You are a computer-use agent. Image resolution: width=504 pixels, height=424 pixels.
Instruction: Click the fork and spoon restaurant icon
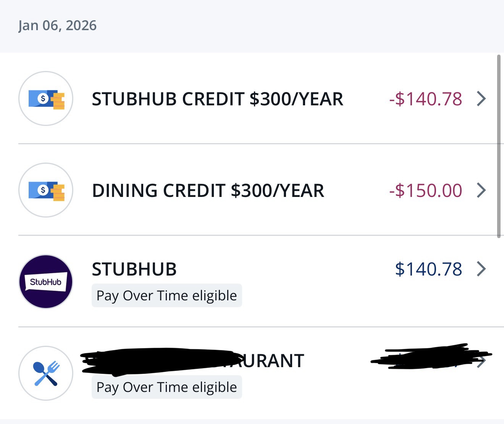[46, 373]
